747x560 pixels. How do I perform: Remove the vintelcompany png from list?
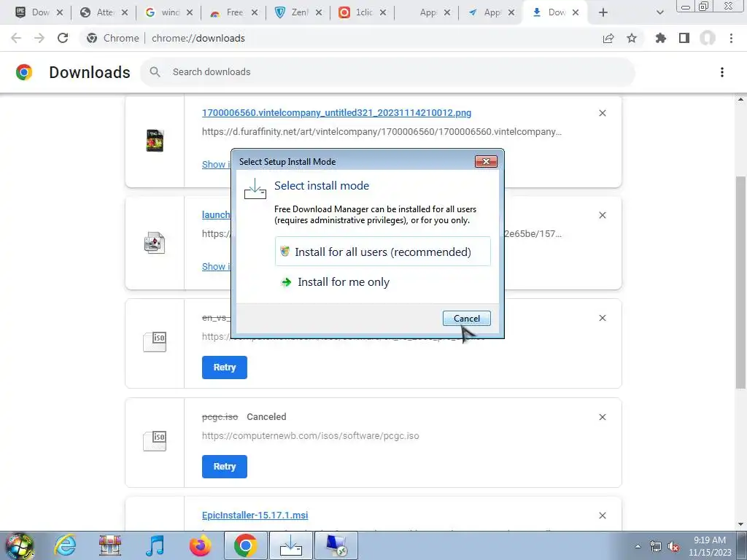602,113
